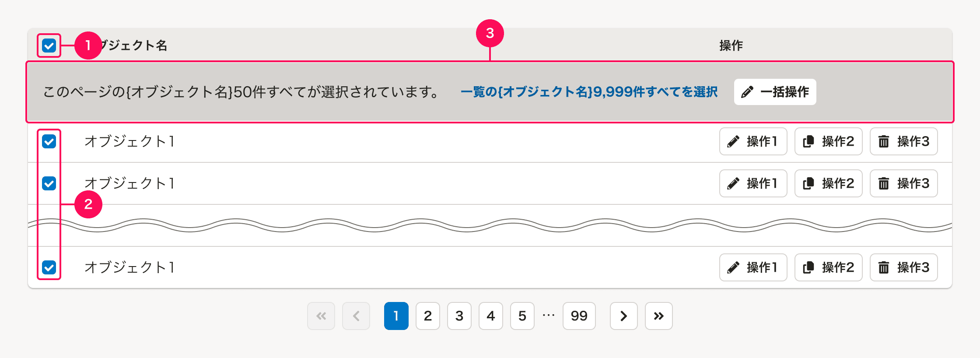Viewport: 980px width, 358px height.
Task: Click the trash icon on second row 操作3
Action: [884, 183]
